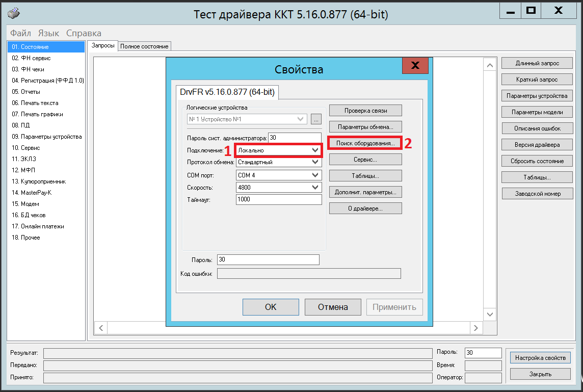Click the Таймаут input field

[x=279, y=200]
